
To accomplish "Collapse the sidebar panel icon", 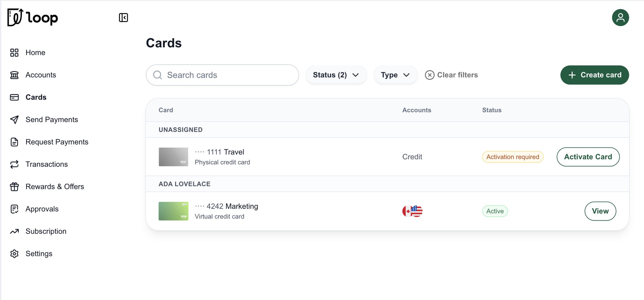I will pyautogui.click(x=123, y=17).
